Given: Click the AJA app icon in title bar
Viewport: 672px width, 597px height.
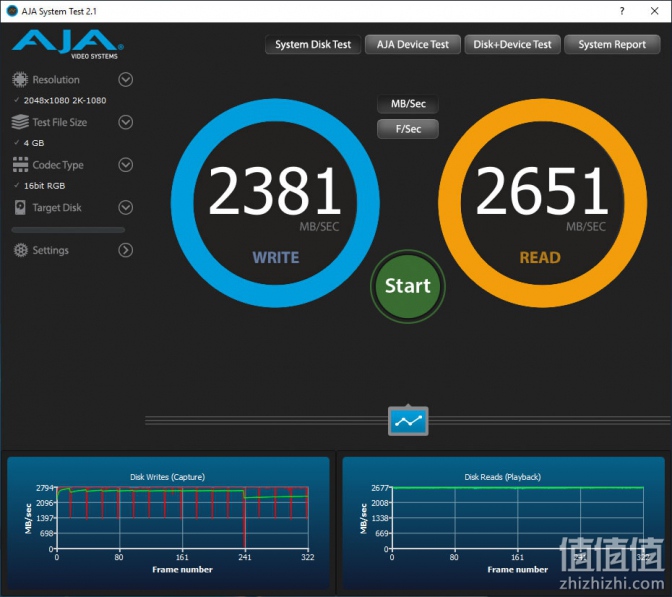Looking at the screenshot, I should pos(12,11).
